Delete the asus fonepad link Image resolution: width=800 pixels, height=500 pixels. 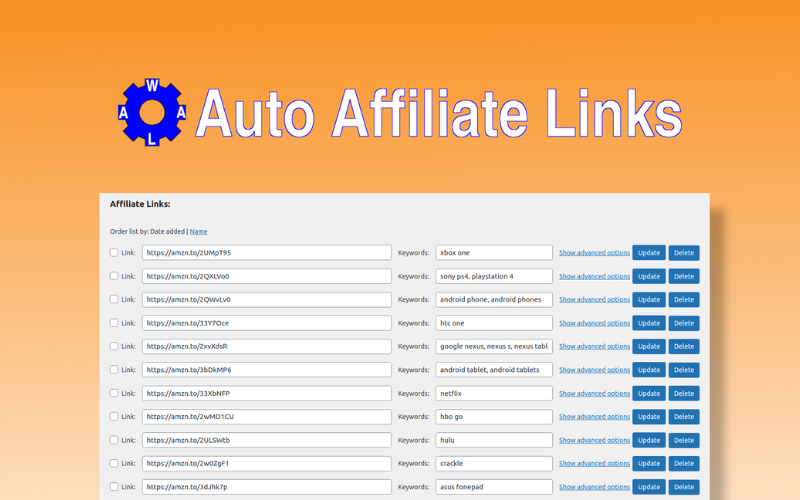[684, 487]
